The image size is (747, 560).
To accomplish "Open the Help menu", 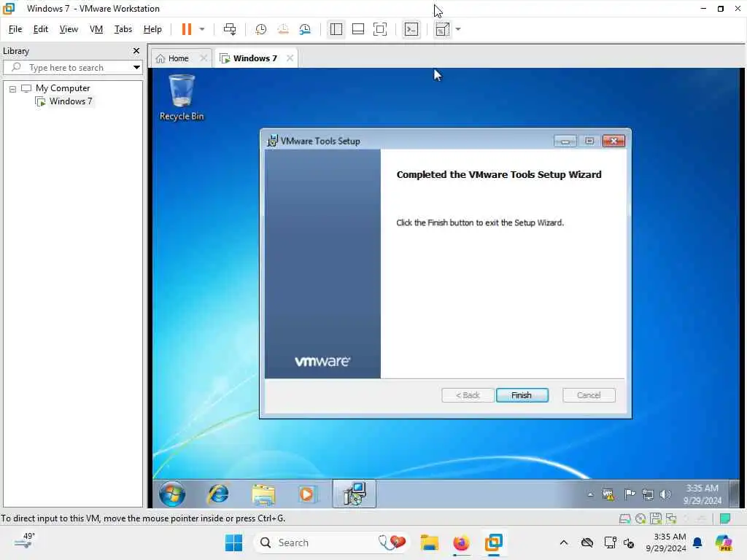I will coord(152,29).
